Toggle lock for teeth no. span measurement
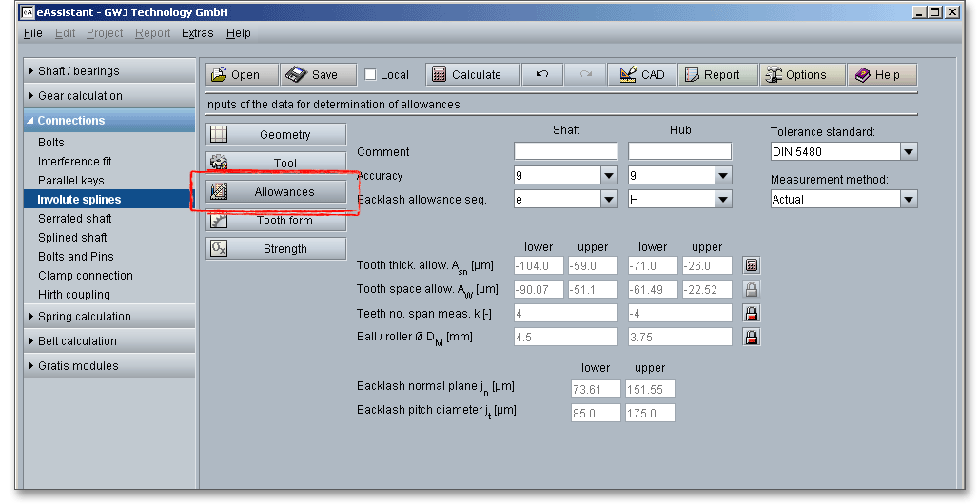Viewport: 980px width, 504px height. click(752, 313)
